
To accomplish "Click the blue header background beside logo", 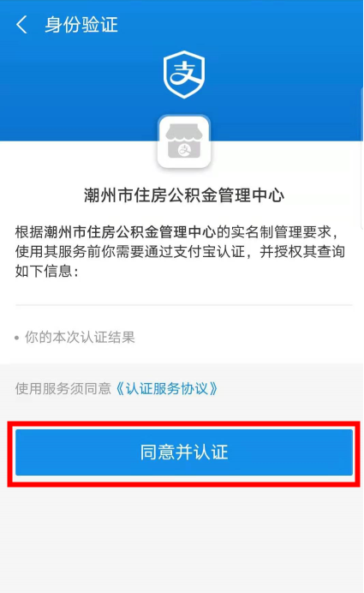I will click(283, 75).
